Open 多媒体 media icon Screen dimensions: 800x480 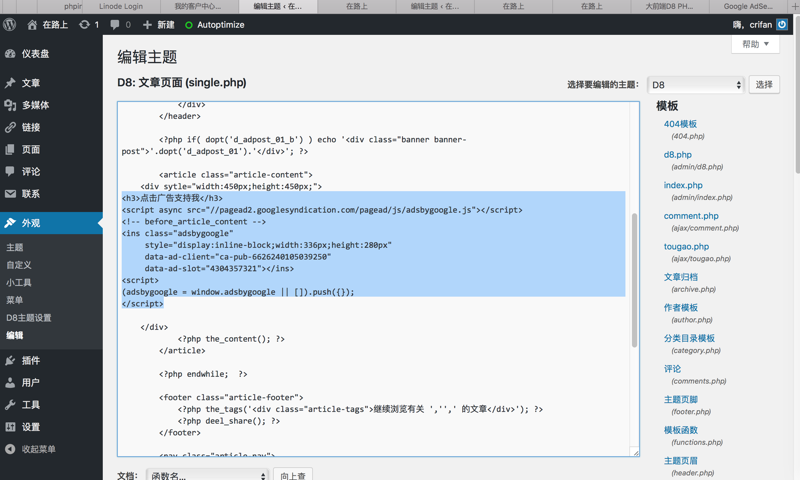click(x=10, y=105)
